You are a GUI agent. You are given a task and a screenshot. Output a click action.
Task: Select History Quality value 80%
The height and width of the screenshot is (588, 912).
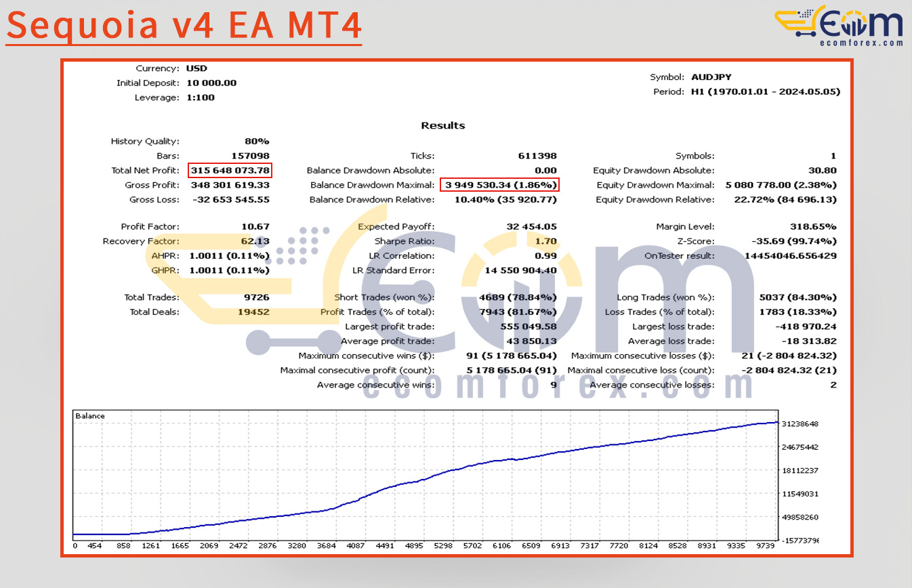click(257, 142)
